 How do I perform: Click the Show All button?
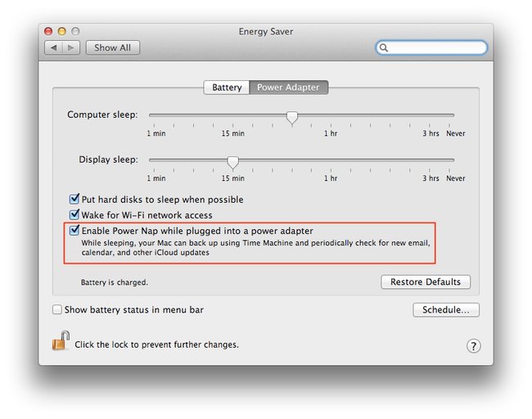[113, 47]
